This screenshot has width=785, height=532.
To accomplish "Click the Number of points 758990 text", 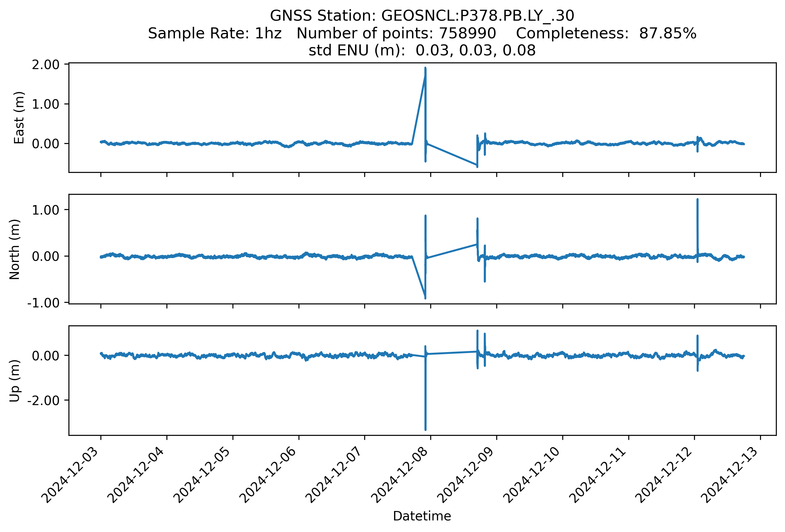I will coord(396,33).
